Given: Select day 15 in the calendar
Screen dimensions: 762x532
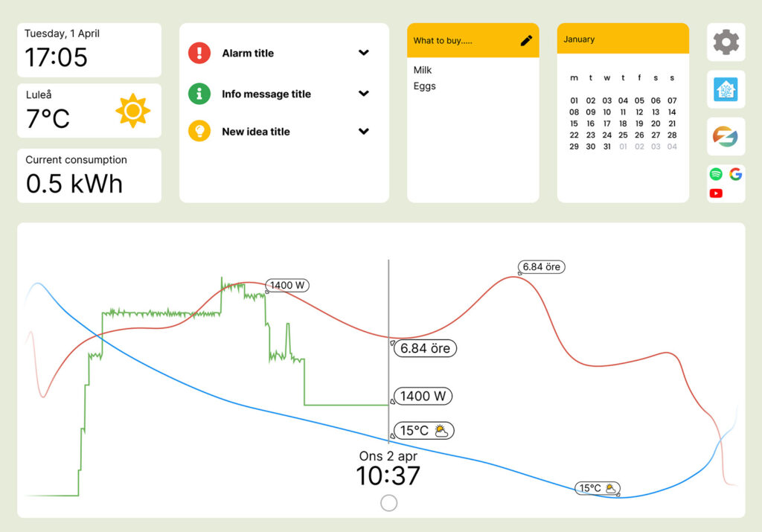Looking at the screenshot, I should [x=574, y=124].
